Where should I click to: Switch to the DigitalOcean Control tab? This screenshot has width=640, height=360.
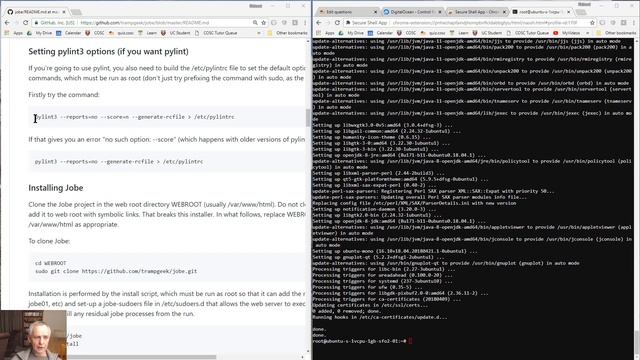pos(412,12)
